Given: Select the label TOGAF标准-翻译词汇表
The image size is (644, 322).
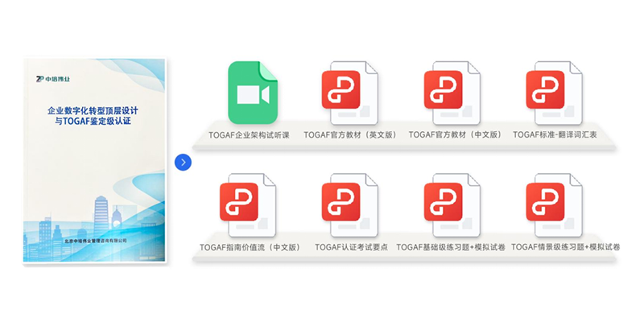Looking at the screenshot, I should pyautogui.click(x=555, y=134).
